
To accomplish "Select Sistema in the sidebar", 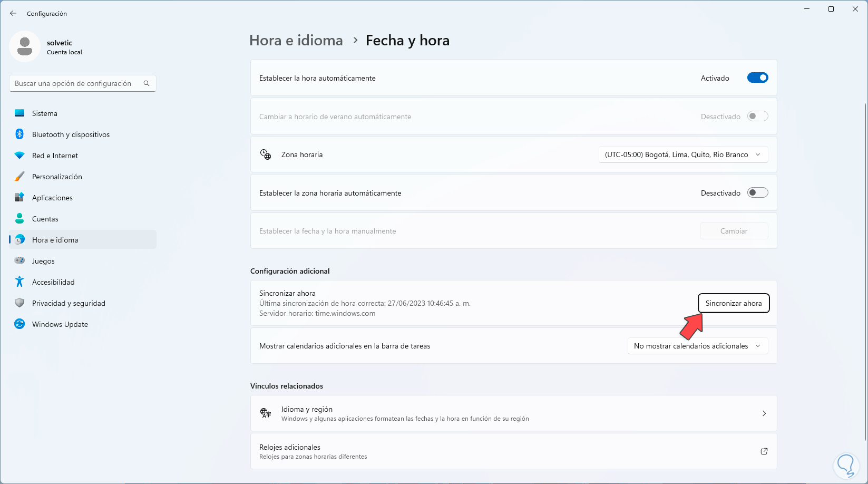I will (x=45, y=113).
